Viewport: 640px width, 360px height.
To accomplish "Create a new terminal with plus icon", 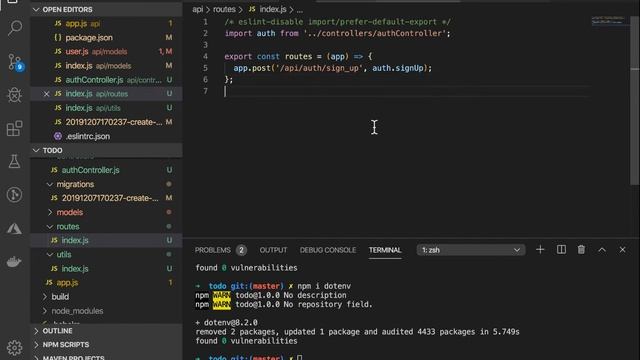I will click(x=540, y=250).
